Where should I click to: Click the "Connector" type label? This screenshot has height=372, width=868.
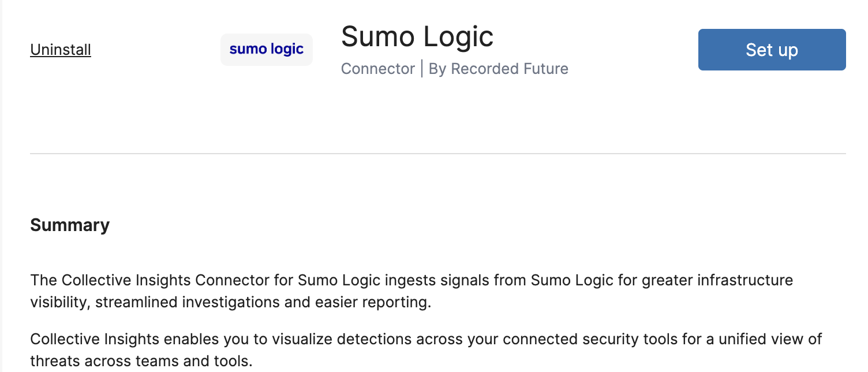point(377,69)
